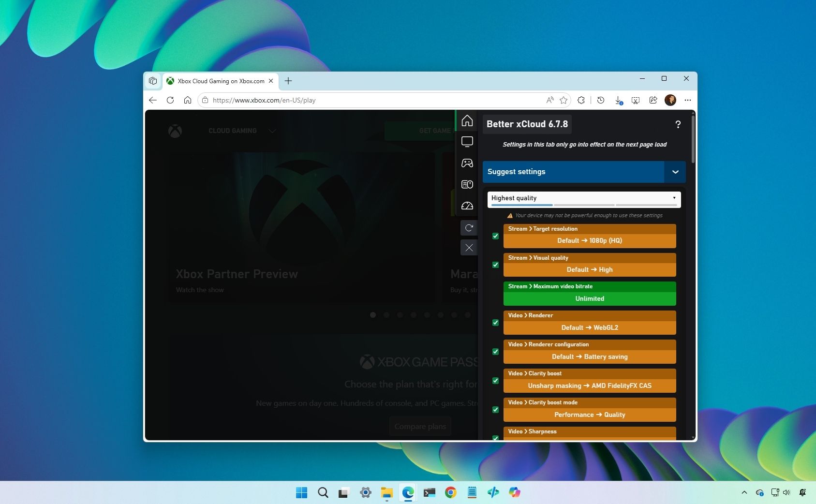
Task: Open the controller settings tab icon
Action: coord(467,163)
